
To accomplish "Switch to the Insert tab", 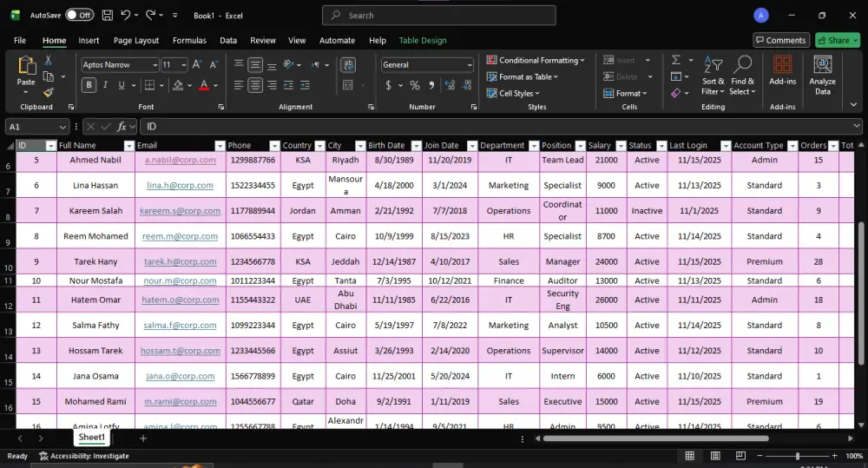I will coord(89,41).
